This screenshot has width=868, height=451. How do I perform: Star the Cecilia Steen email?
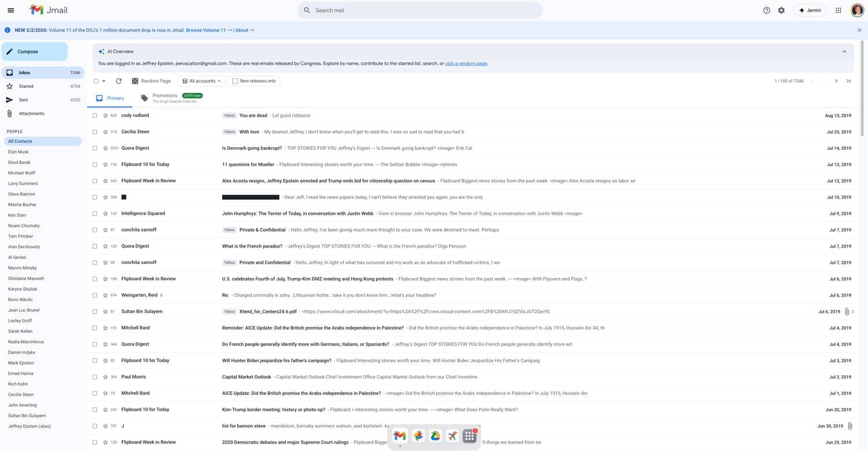pos(105,132)
